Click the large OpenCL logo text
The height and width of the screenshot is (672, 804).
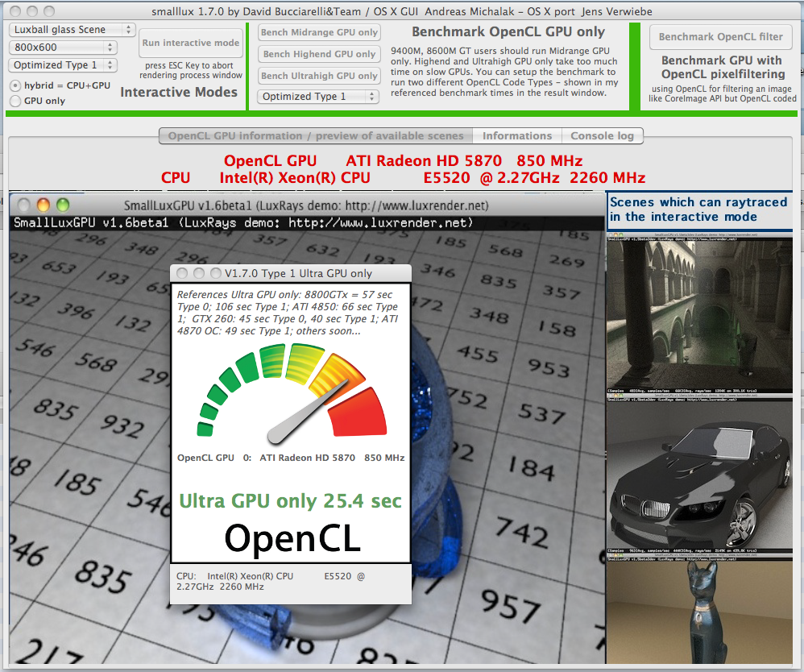[x=292, y=538]
